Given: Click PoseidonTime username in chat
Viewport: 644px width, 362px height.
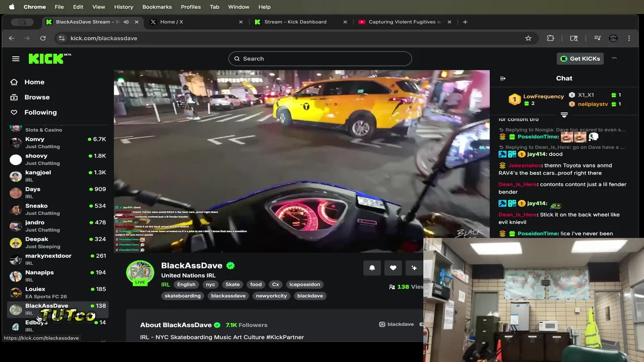Looking at the screenshot, I should point(538,137).
